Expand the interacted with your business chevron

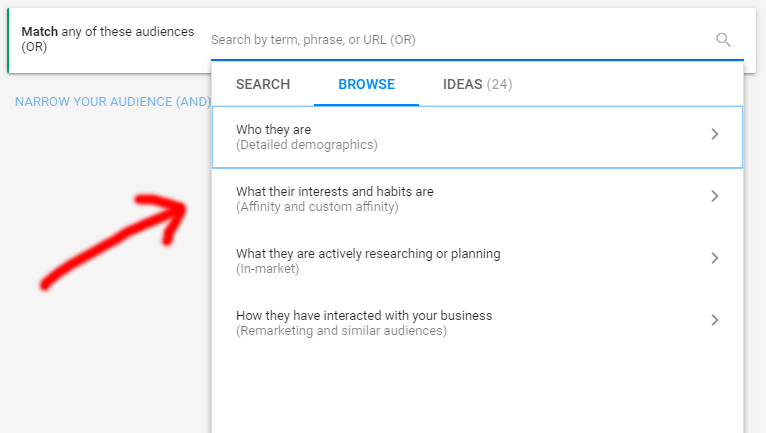tap(714, 320)
